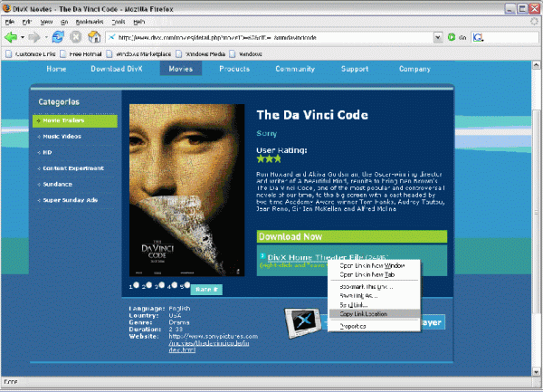Click the site favicon in the address bar

[111, 37]
